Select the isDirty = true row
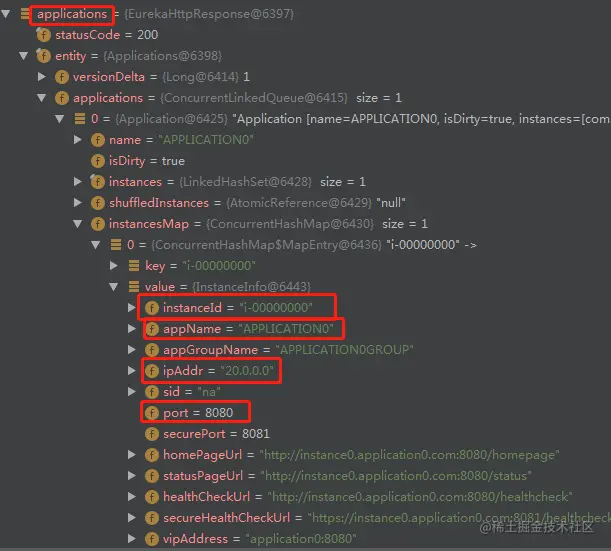611x551 pixels. pos(138,161)
